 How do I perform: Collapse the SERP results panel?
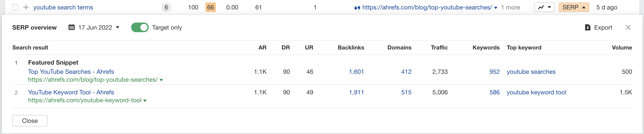click(574, 7)
